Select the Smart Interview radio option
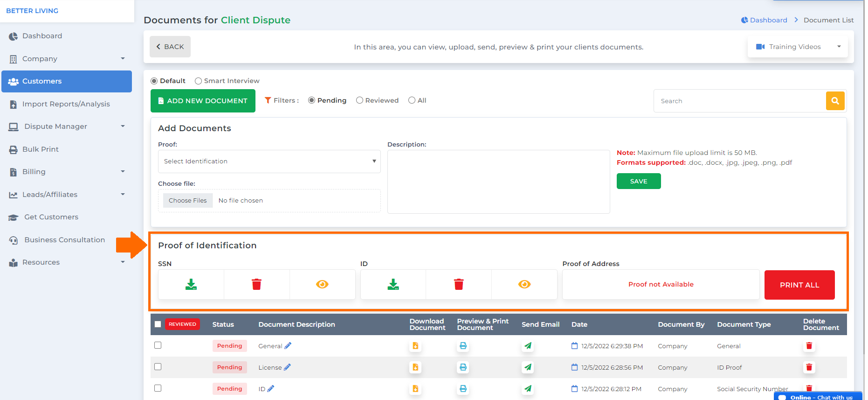868x400 pixels. (199, 81)
